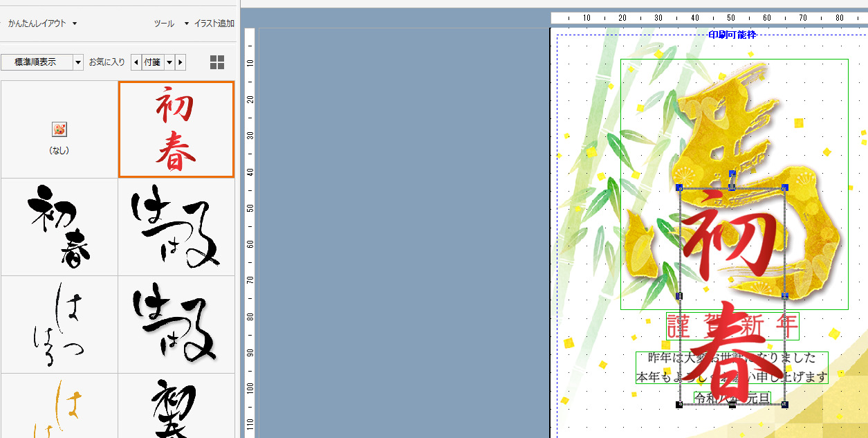The image size is (868, 438).
Task: Click the previous arrow beside 付箋
Action: tap(136, 62)
